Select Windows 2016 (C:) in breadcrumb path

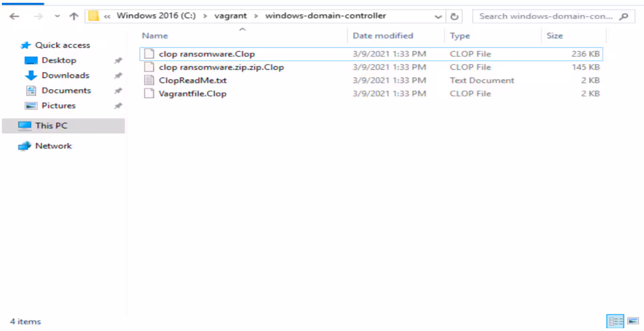point(156,16)
